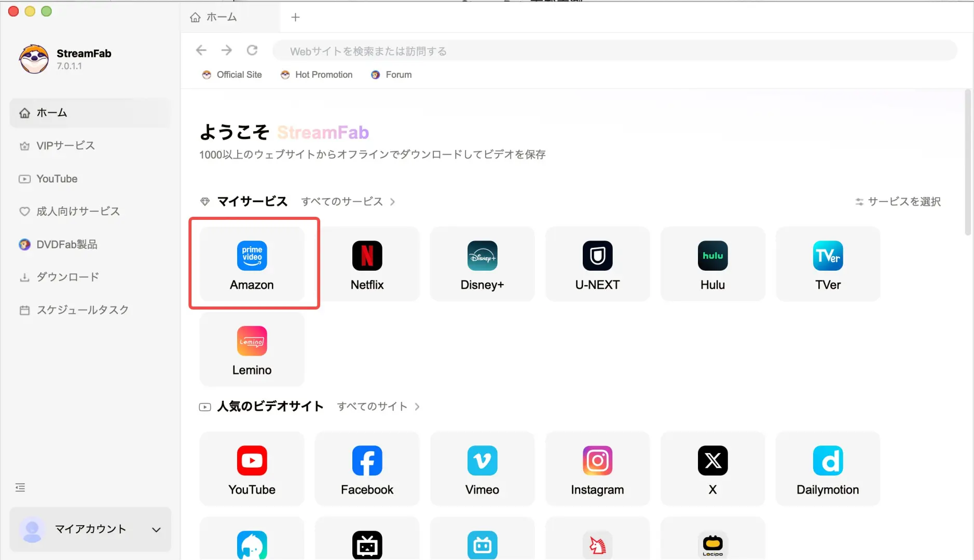
Task: Open the Disney+ service tile
Action: (482, 264)
